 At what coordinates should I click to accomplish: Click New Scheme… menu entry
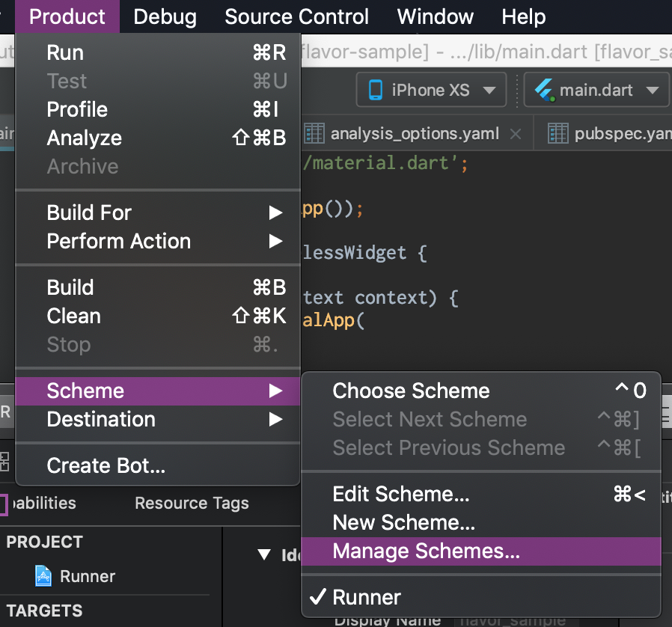[x=403, y=522]
